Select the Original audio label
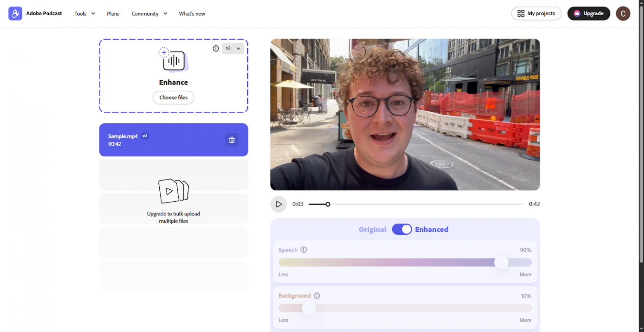Screen dimensions: 644x332 372,230
